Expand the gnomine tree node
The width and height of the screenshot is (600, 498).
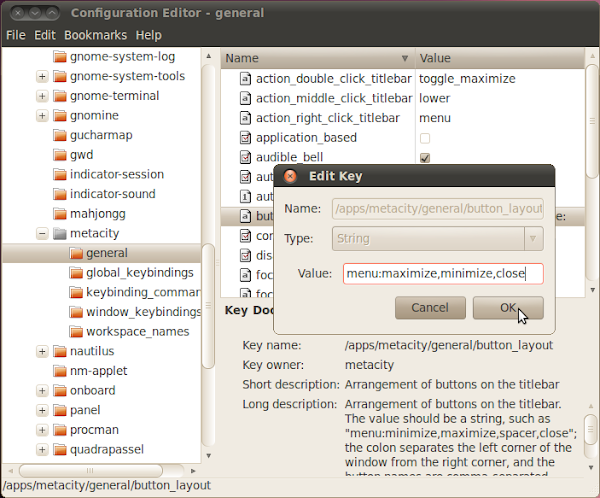pos(42,115)
